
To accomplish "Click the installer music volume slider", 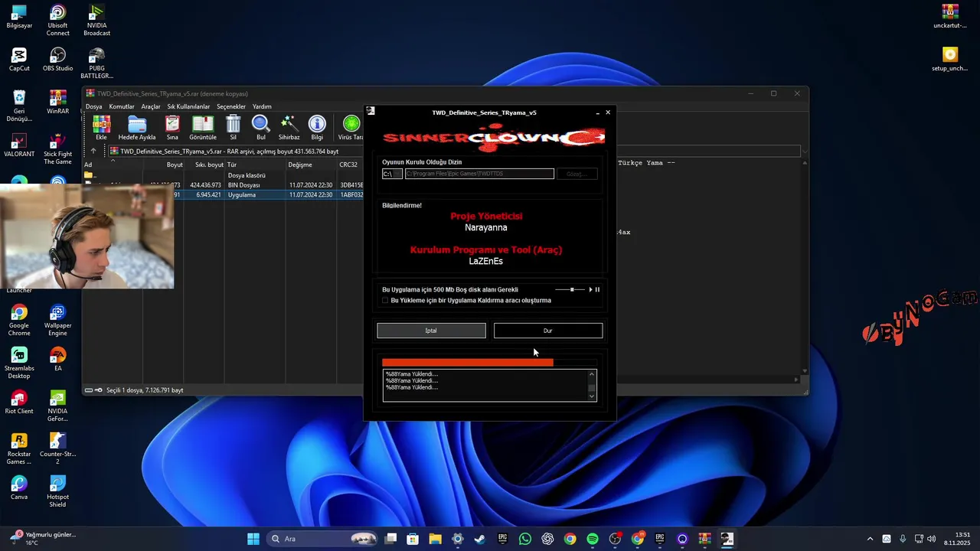I will click(571, 289).
